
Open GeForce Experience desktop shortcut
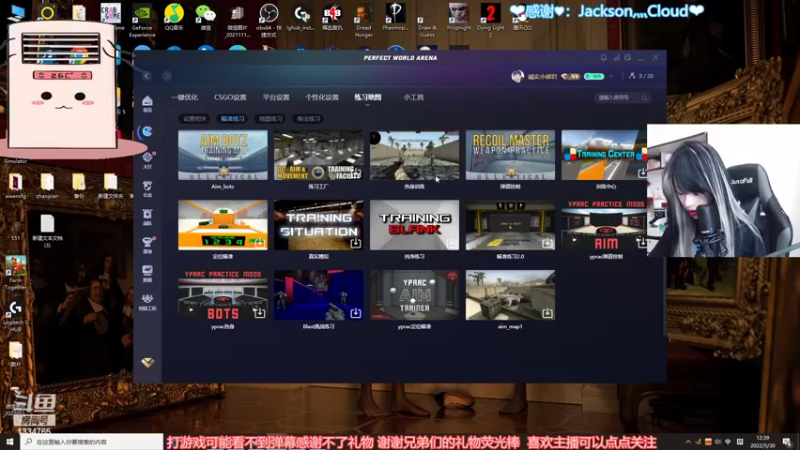click(x=142, y=20)
